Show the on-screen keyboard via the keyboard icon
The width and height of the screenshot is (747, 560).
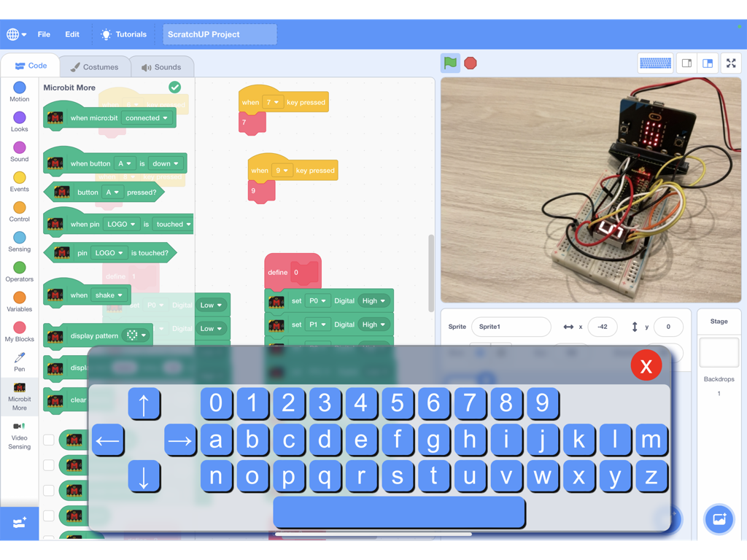point(654,63)
